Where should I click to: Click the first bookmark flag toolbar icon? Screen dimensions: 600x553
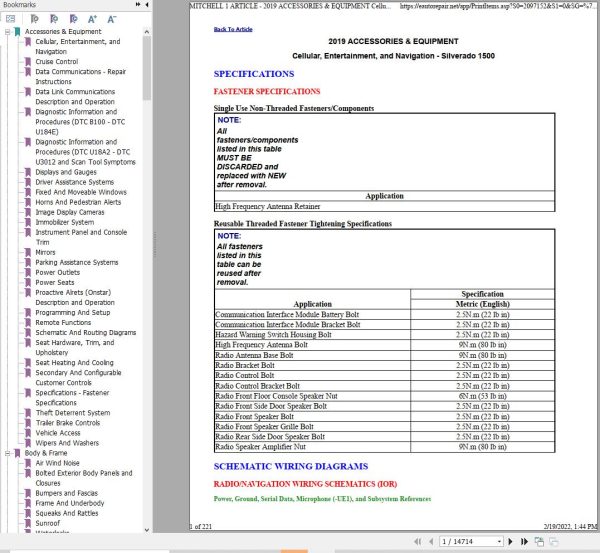point(34,19)
